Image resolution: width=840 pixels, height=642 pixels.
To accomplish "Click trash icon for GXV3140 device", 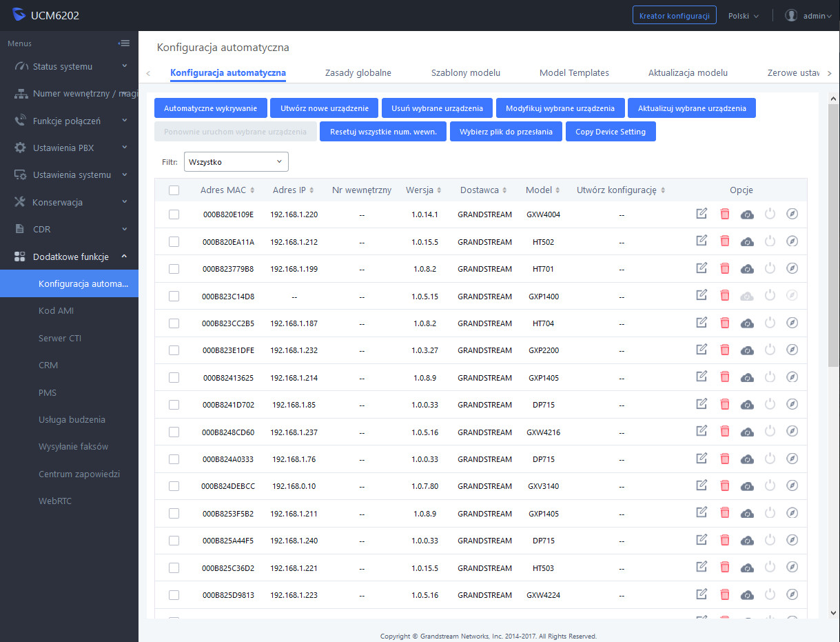I will tap(724, 486).
